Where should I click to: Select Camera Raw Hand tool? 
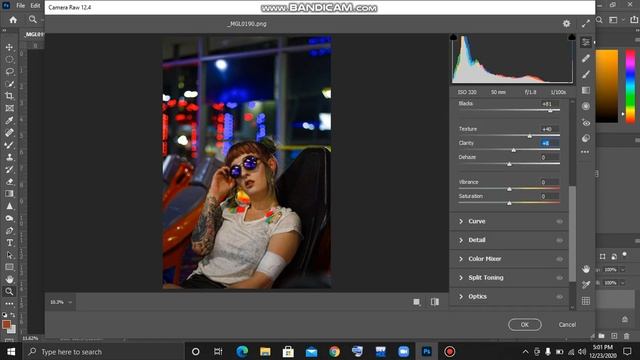pos(586,269)
